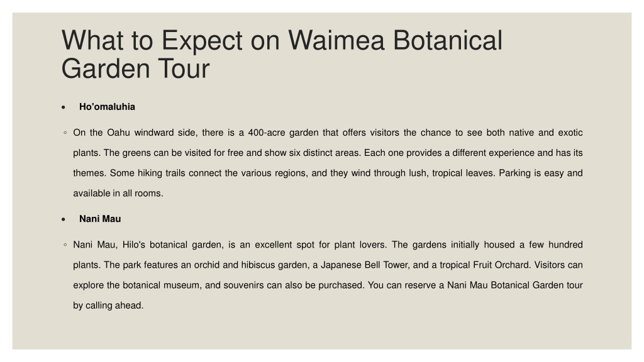Click the solid bullet before Ho'omaluhia
This screenshot has height=362, width=644.
(x=64, y=107)
